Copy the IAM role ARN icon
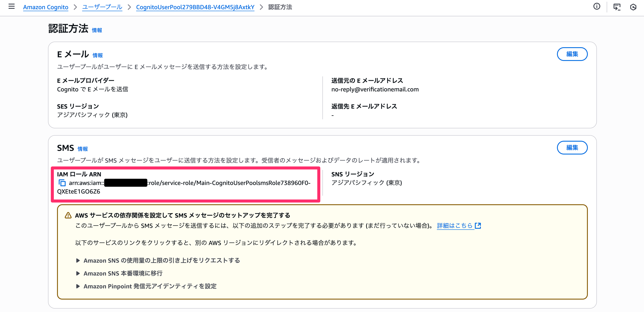This screenshot has height=312, width=644. 62,183
